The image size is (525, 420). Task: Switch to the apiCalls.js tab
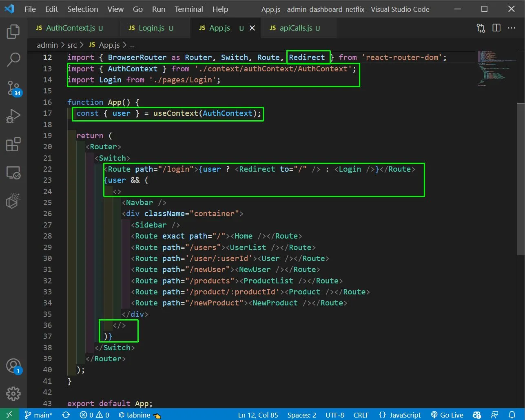[x=299, y=28]
